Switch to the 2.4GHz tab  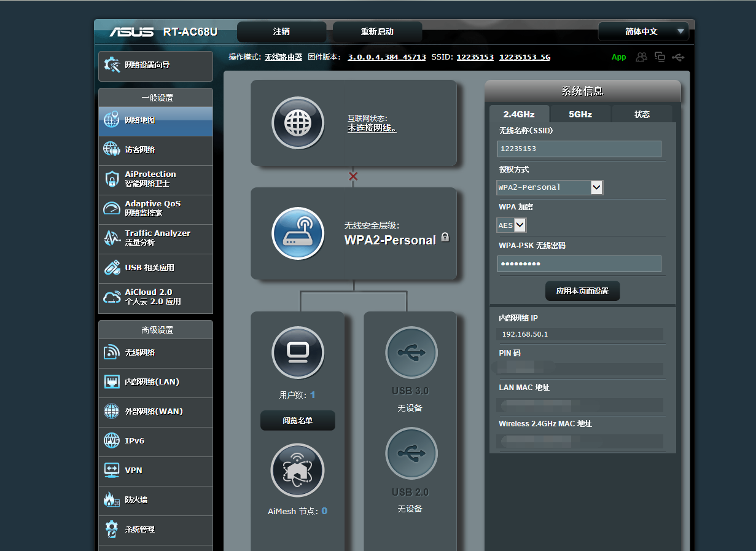pos(519,114)
